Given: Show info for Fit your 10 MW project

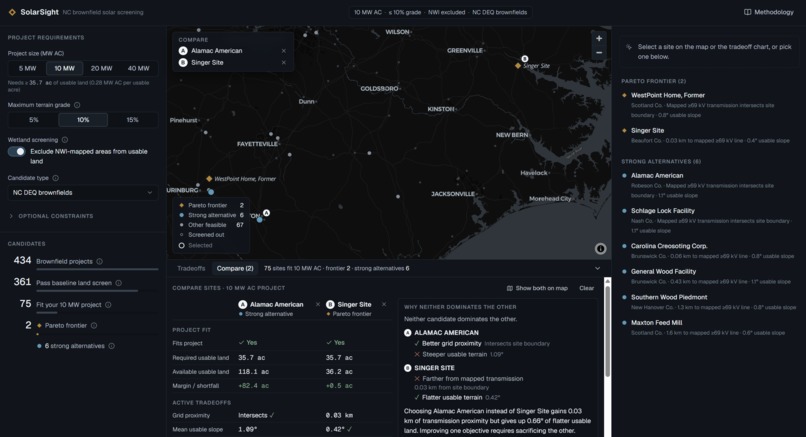Looking at the screenshot, I should pyautogui.click(x=108, y=305).
